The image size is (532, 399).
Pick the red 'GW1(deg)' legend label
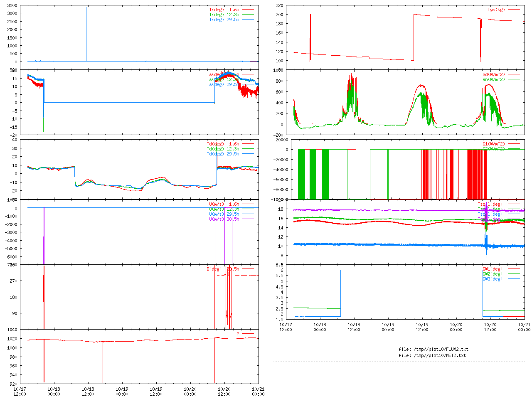point(493,269)
